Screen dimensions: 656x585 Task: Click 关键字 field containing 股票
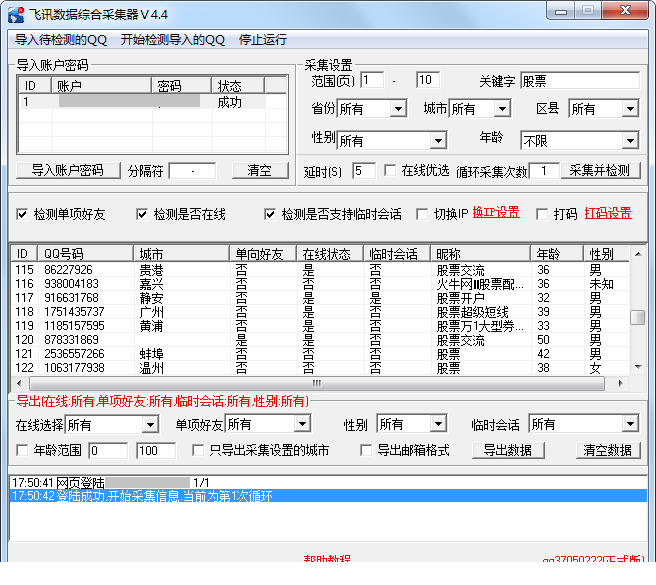[x=580, y=80]
